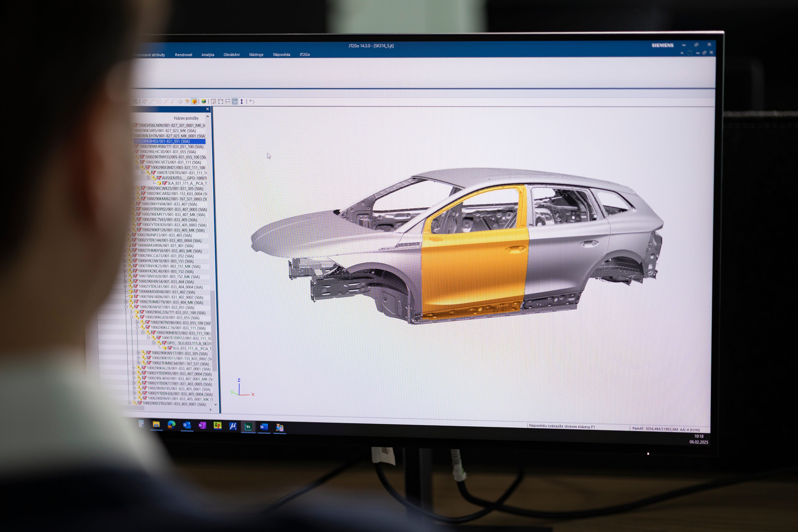The image size is (798, 532).
Task: Open Outlook from the taskbar
Action: (x=187, y=425)
